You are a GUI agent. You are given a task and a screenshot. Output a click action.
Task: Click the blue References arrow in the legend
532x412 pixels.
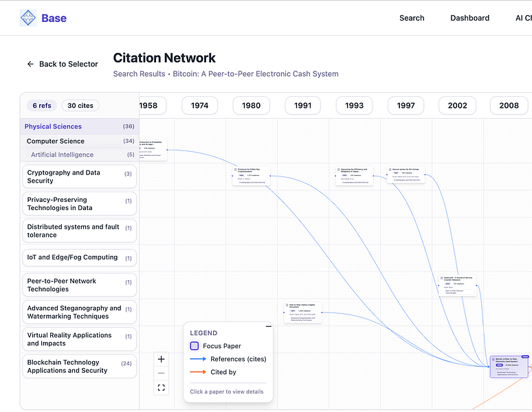click(198, 359)
